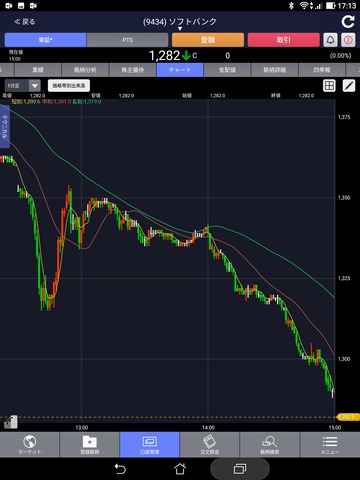Expand stock selector arrow under ソフトバンク
The height and width of the screenshot is (480, 360).
pyautogui.click(x=180, y=29)
